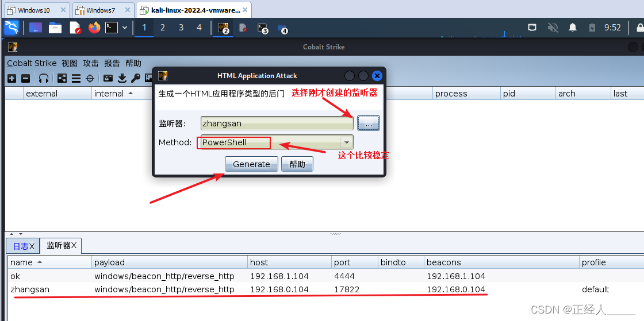Select the 监听器 tab
Screen dimensions: 644x321
click(61, 245)
